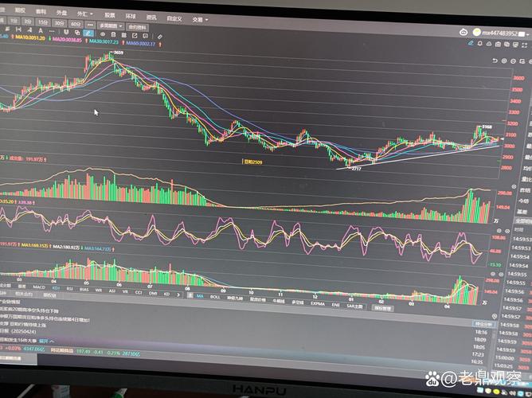
Task: Select the magnet snap tool icon
Action: [66, 32]
